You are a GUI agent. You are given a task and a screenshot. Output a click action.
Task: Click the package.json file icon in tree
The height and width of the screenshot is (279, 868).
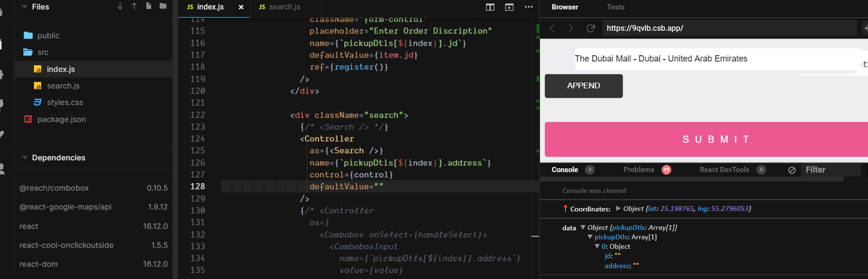tap(28, 119)
